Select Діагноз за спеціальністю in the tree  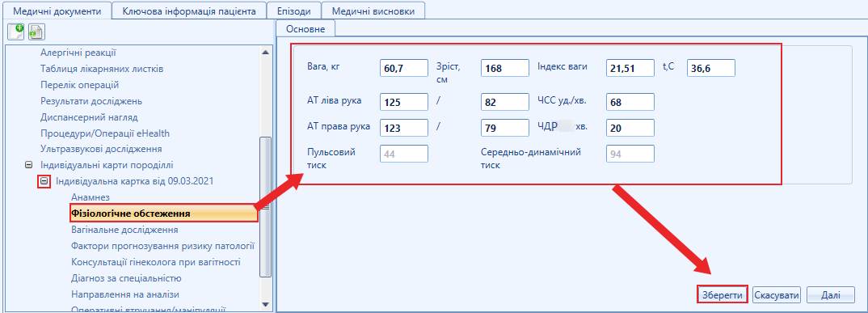[126, 278]
